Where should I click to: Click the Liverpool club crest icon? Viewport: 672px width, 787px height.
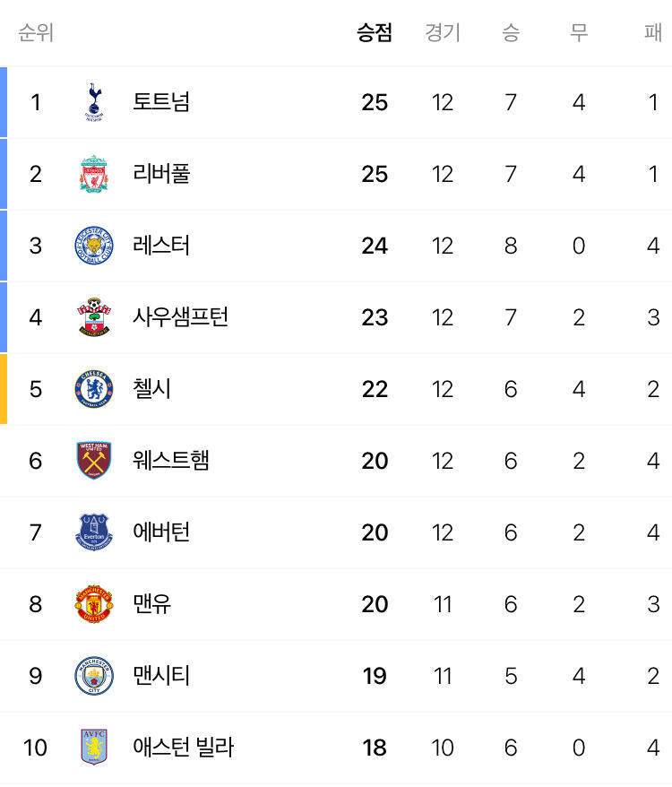pyautogui.click(x=94, y=174)
